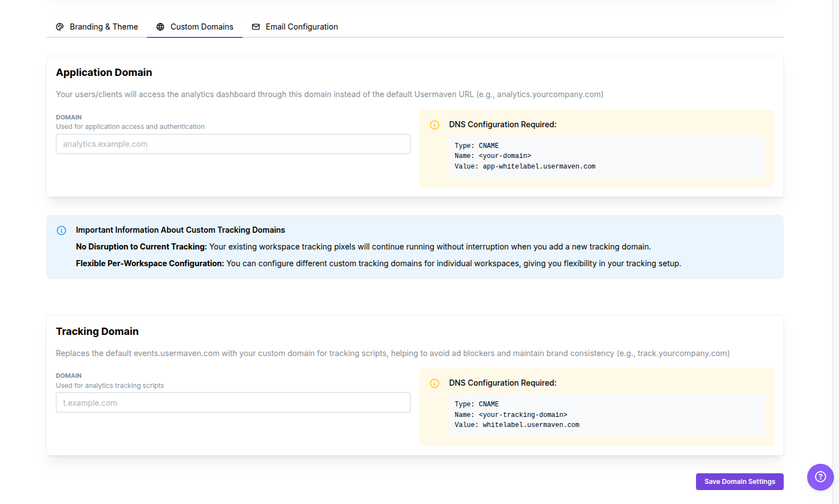Screen dimensions: 839x504
Task: Click the globe icon beside Custom Domains
Action: click(x=160, y=27)
